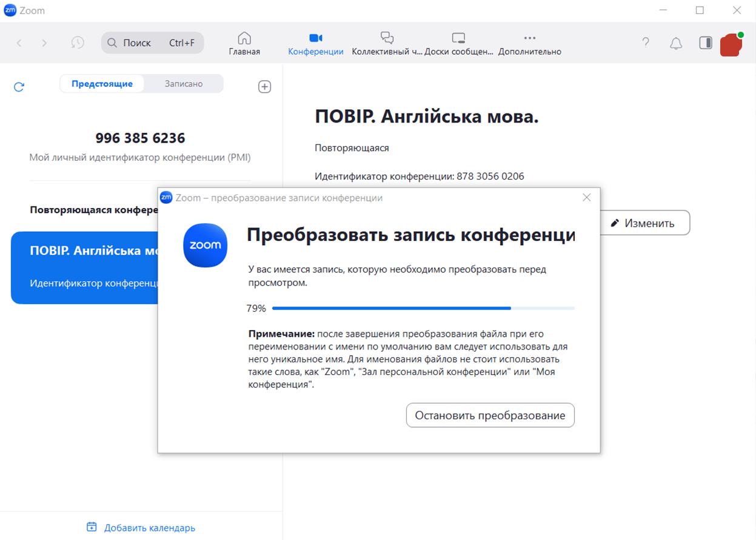The image size is (756, 540).
Task: Click the Идентификатор конференции: 878 3056 0206 text
Action: click(x=420, y=177)
